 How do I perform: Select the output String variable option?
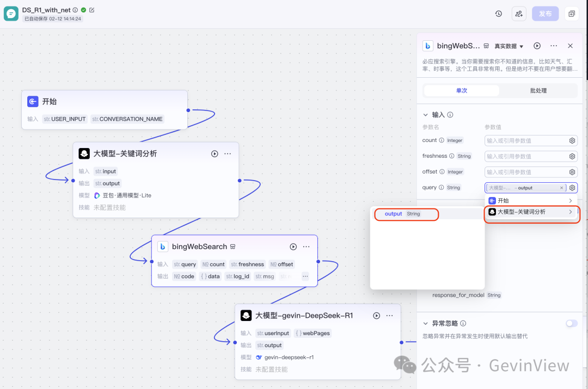click(x=406, y=214)
